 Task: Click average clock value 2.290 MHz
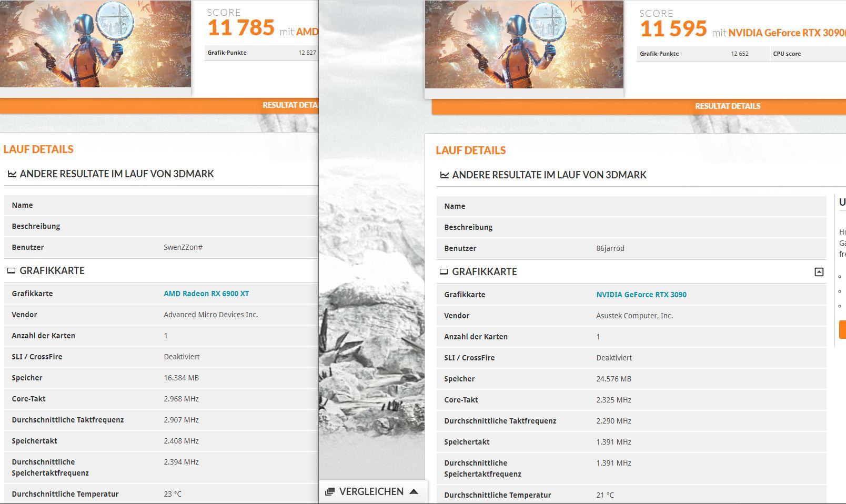(x=613, y=421)
